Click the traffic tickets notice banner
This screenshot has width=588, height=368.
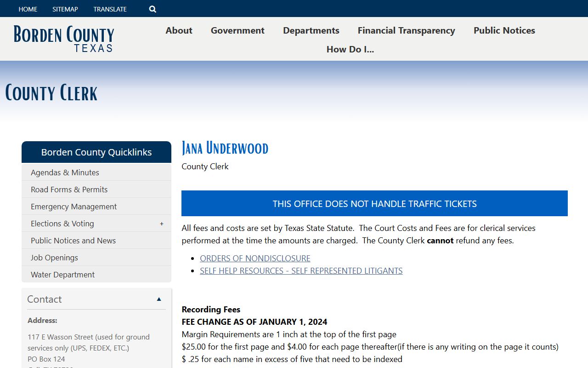coord(374,203)
